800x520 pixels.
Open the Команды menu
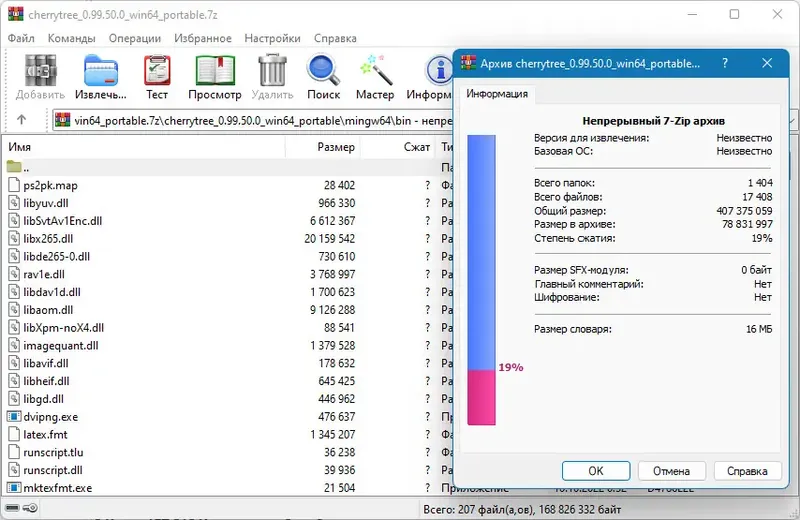coord(71,38)
